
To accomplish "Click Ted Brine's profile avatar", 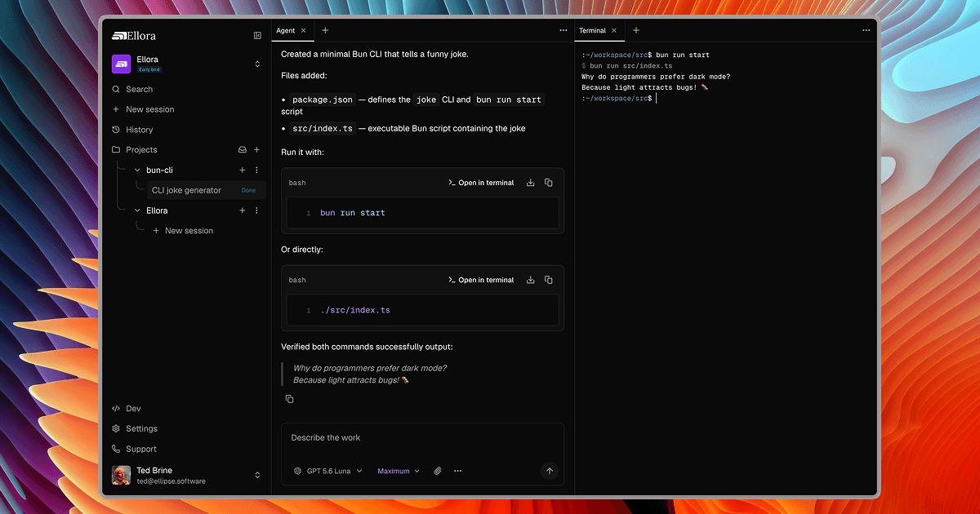I will click(121, 475).
